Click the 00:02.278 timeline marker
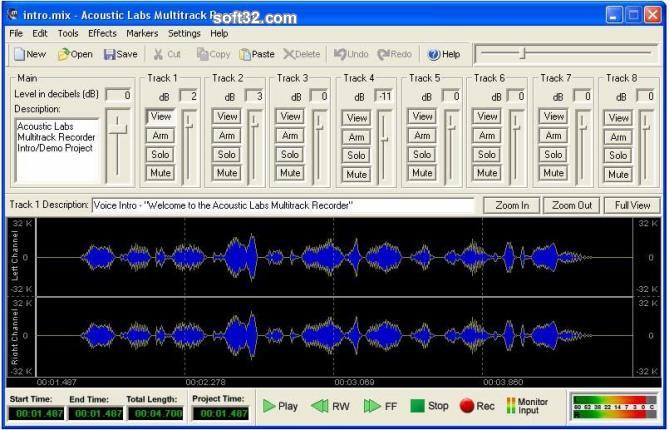This screenshot has width=669, height=430. coord(205,382)
